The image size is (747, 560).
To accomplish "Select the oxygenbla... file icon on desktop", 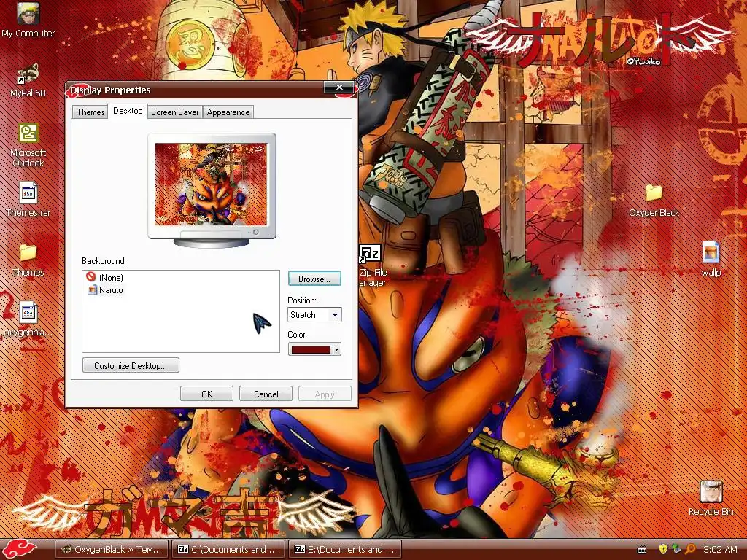I will 28,313.
